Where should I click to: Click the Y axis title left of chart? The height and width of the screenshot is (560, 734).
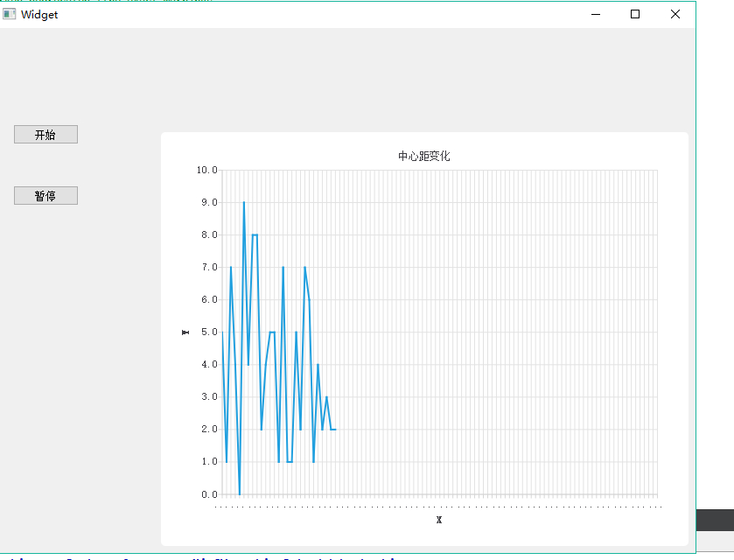click(x=185, y=332)
